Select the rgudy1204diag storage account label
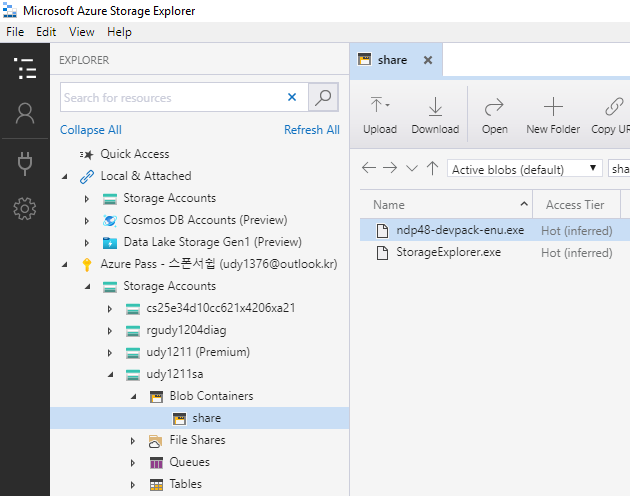Screen dimensions: 630x496 tap(186, 330)
